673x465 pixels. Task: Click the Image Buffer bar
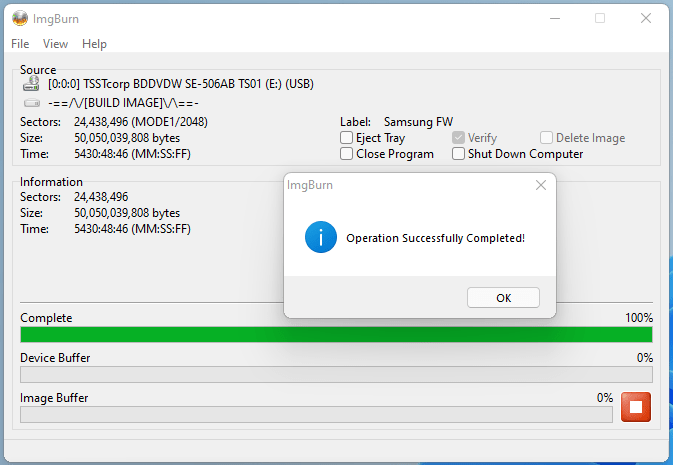point(316,414)
